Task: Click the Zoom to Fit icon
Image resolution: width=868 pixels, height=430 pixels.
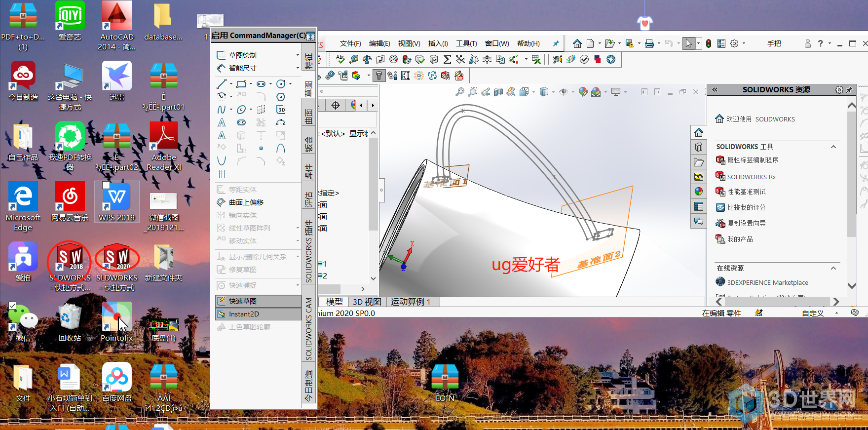Action: (459, 92)
